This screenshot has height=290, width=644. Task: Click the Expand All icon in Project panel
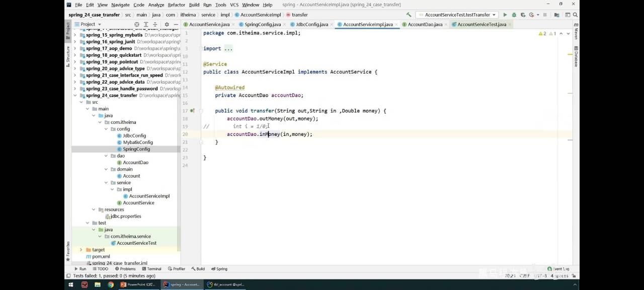(x=146, y=24)
